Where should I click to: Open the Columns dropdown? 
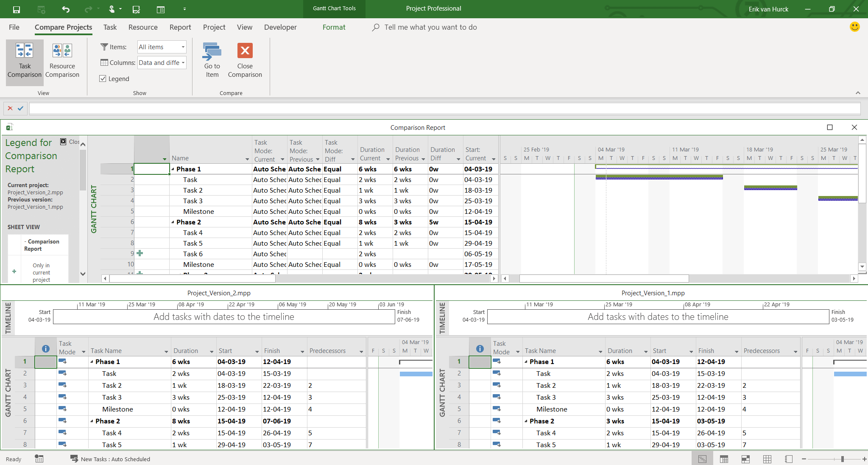click(x=183, y=63)
